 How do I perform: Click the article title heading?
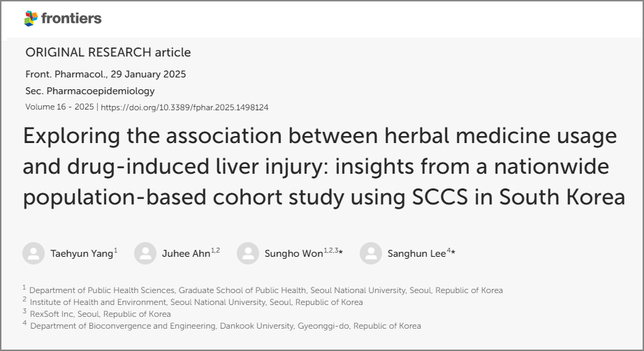pos(323,166)
